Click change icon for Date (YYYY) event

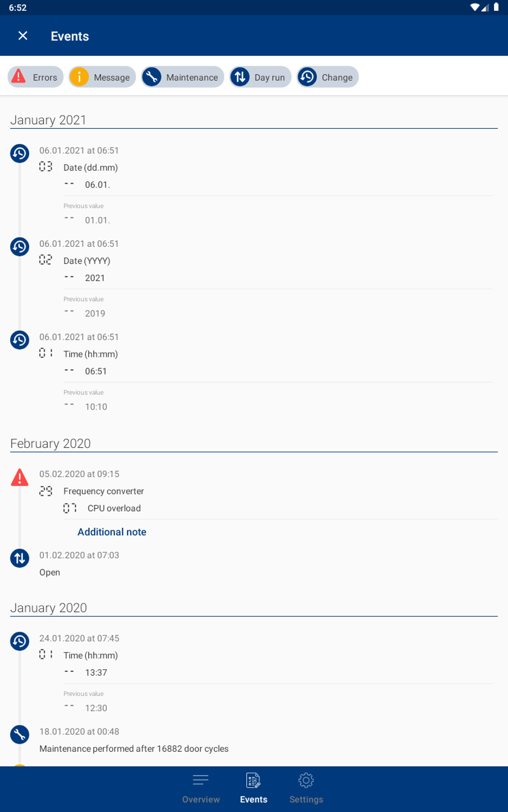pos(20,247)
